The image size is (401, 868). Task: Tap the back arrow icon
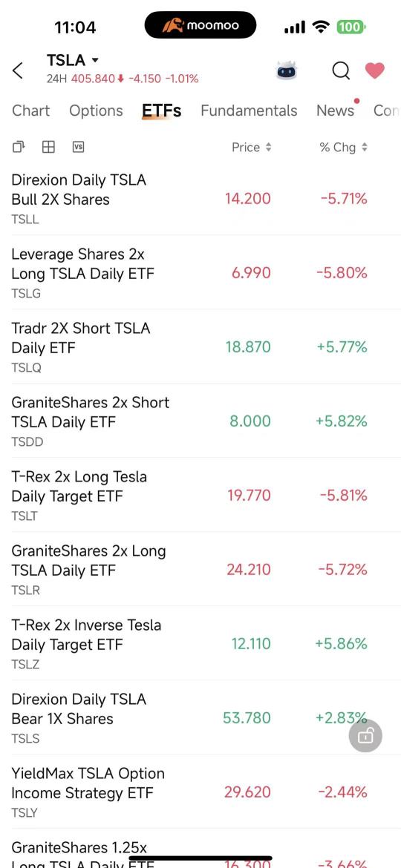18,71
